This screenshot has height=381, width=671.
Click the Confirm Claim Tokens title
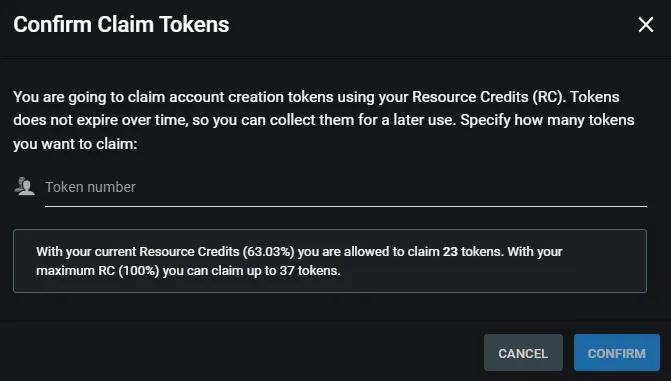pyautogui.click(x=121, y=24)
